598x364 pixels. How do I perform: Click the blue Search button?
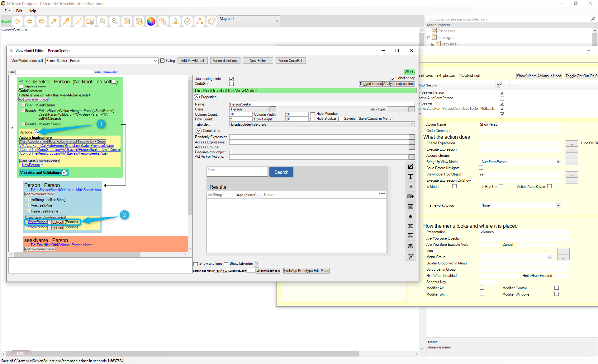281,172
